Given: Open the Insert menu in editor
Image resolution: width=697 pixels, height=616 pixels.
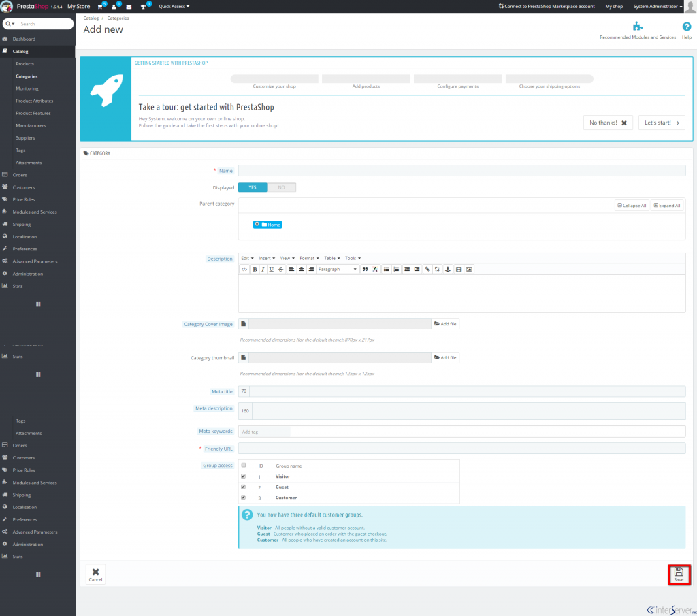Looking at the screenshot, I should 267,258.
